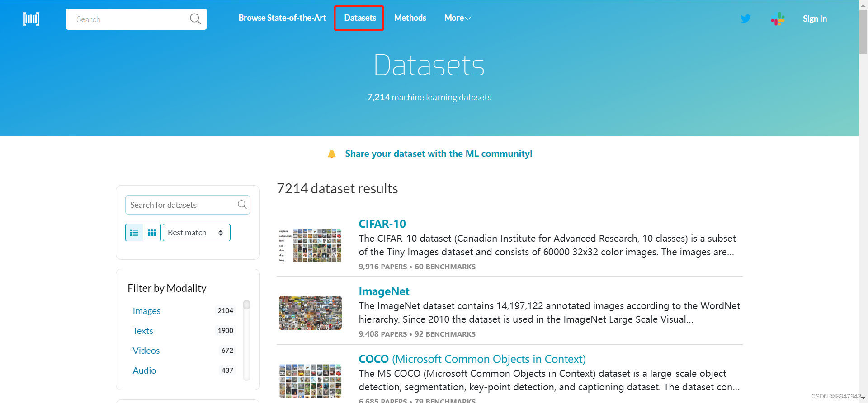Open the ImageNet dataset title
The height and width of the screenshot is (403, 868).
[384, 291]
